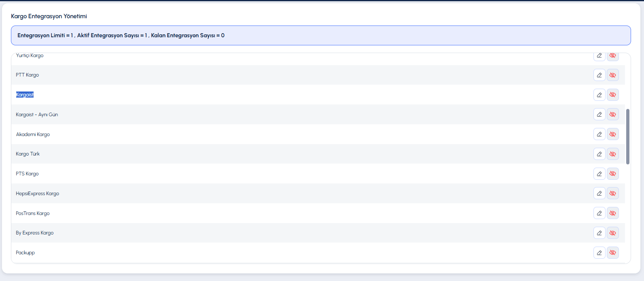644x281 pixels.
Task: Select the By Express Kargo label
Action: tap(35, 233)
